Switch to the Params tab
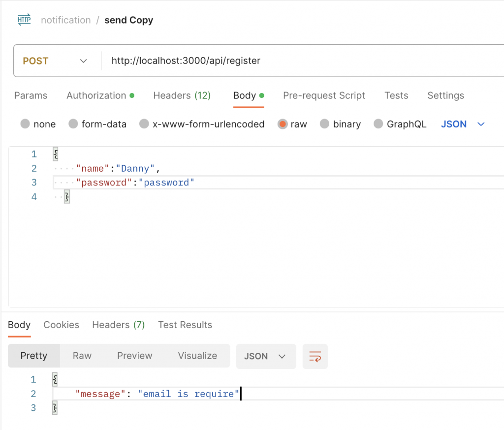 tap(31, 95)
